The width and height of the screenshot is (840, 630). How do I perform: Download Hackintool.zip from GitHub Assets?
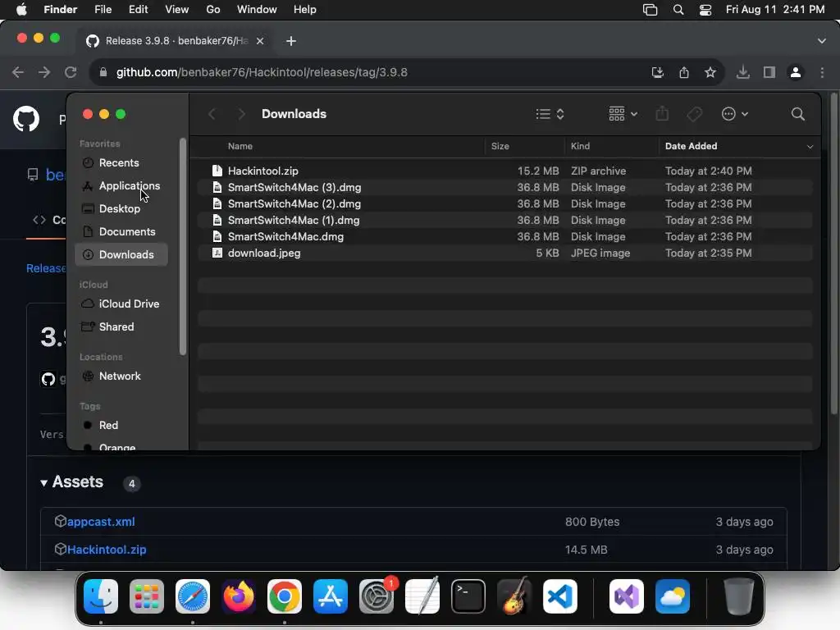(x=107, y=550)
